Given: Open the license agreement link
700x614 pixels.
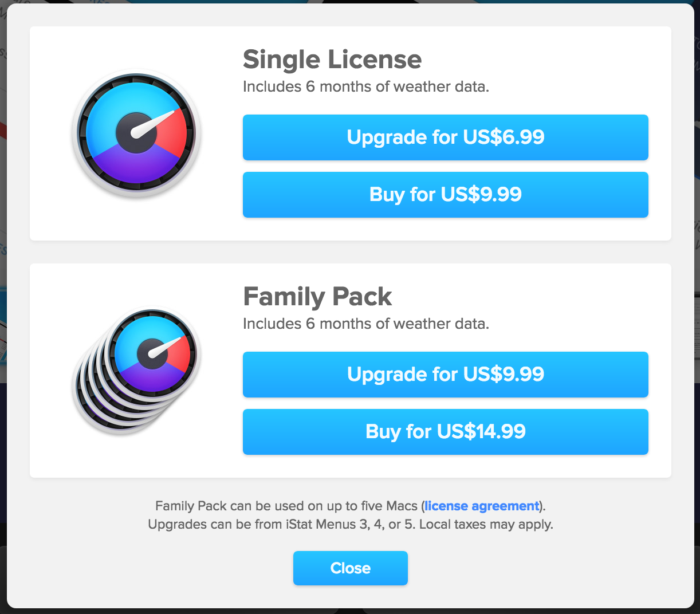Looking at the screenshot, I should (482, 506).
